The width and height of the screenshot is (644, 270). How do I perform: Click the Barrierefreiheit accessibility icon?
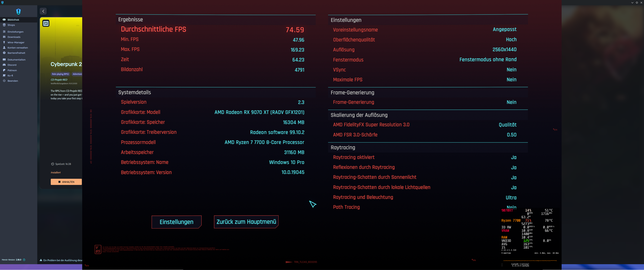4,53
